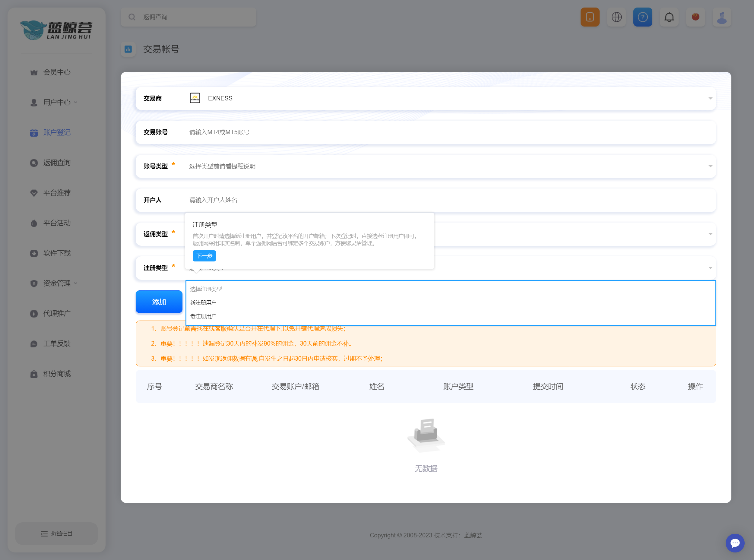Click the orange tablet icon in top bar
The width and height of the screenshot is (754, 560).
(590, 17)
